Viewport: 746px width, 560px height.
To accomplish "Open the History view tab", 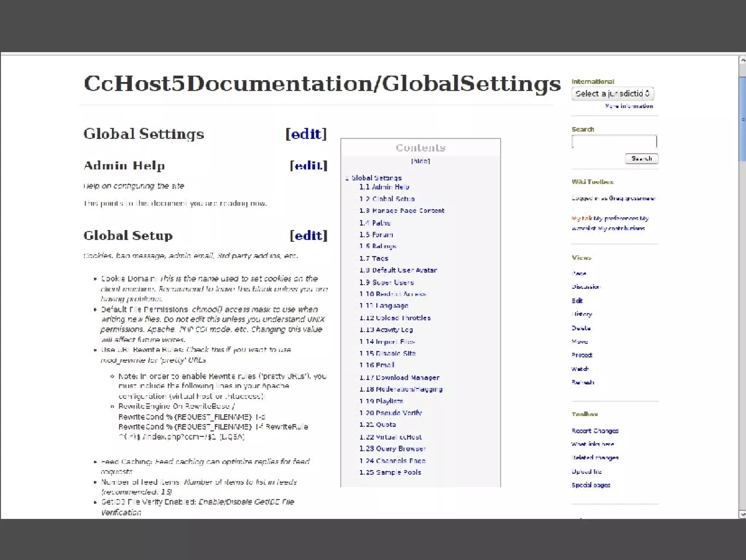I will tap(582, 314).
